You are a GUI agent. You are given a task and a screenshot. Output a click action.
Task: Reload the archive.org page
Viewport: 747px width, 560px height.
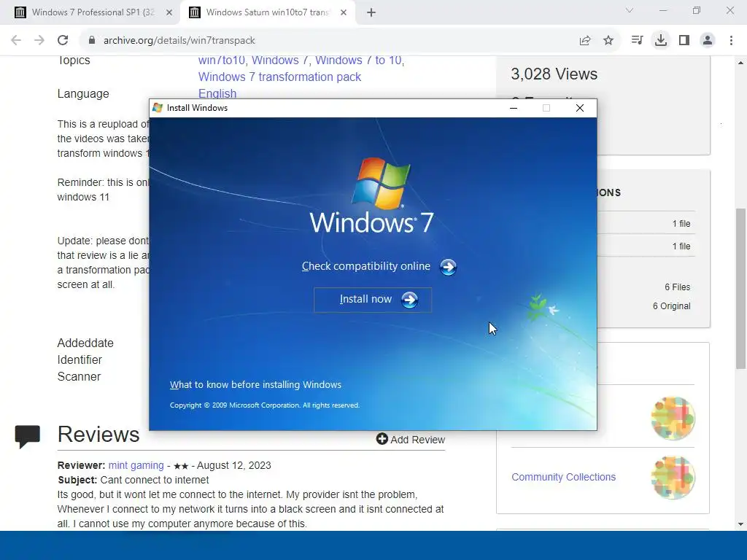tap(63, 41)
